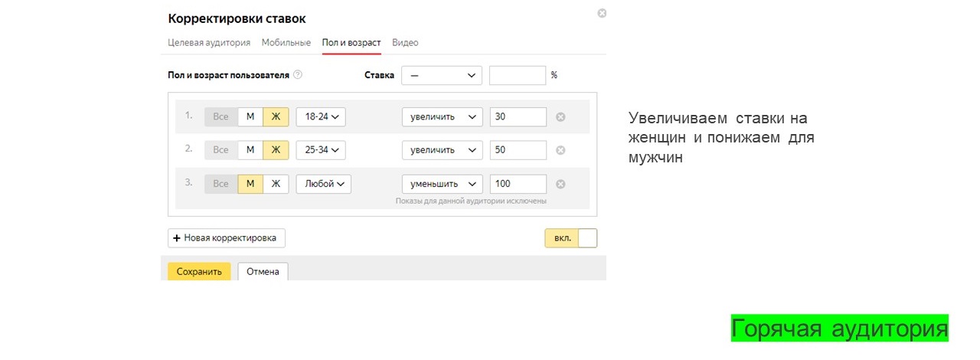This screenshot has height=360, width=980.
Task: Delete the second adjustment row (25-34)
Action: coord(560,151)
